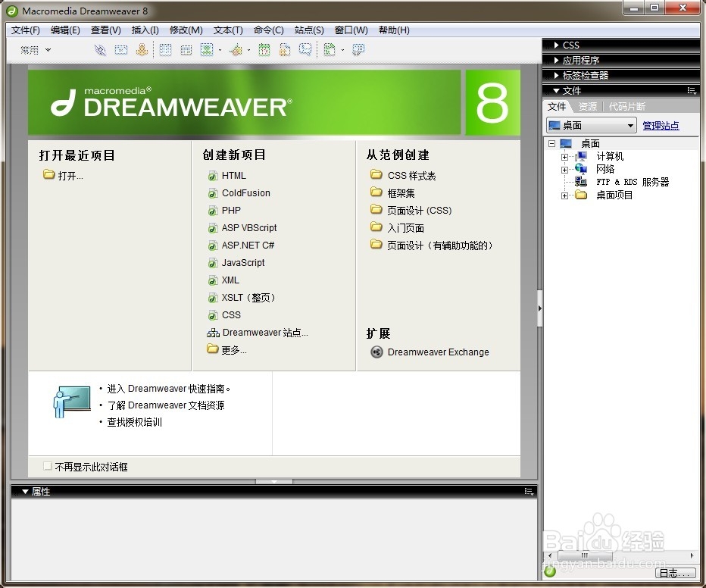Open the Media icon dropdown arrow

pyautogui.click(x=249, y=50)
